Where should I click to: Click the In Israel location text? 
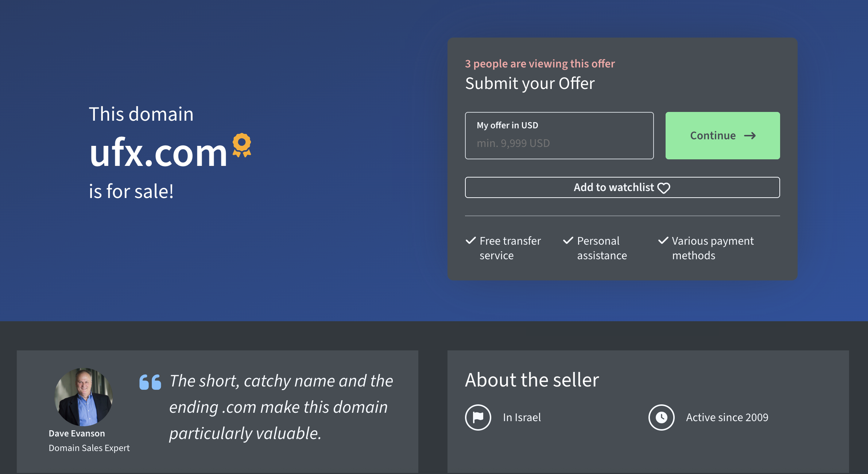(x=522, y=417)
